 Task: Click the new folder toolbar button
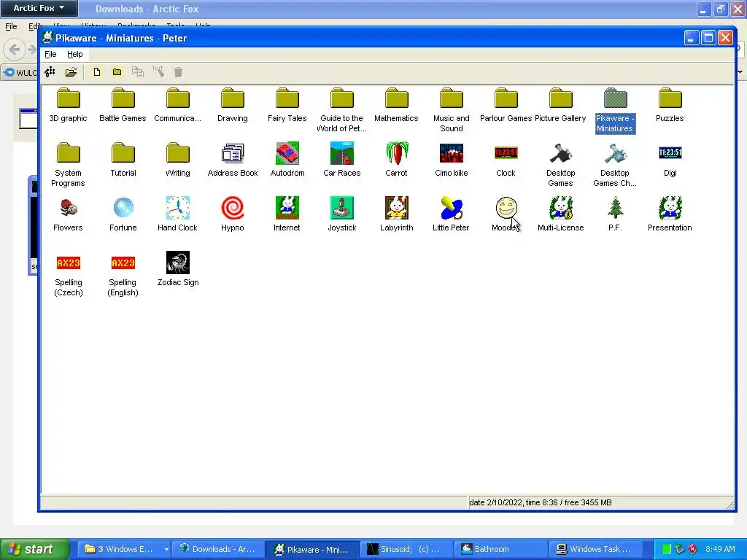(x=117, y=72)
